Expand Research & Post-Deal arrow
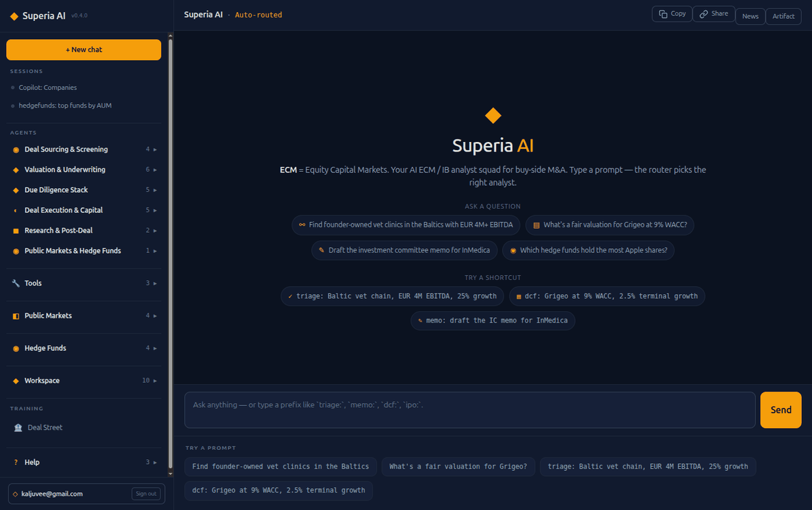812x510 pixels. tap(155, 231)
